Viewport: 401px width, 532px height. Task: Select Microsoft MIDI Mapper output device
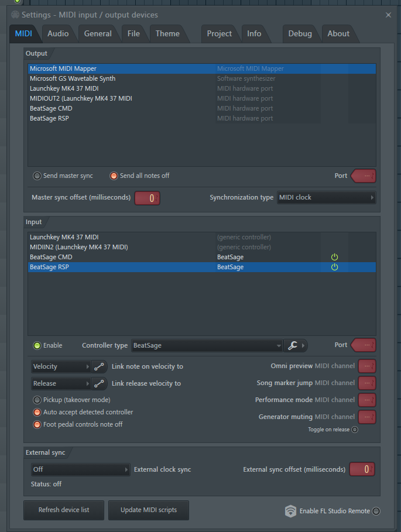(x=202, y=68)
